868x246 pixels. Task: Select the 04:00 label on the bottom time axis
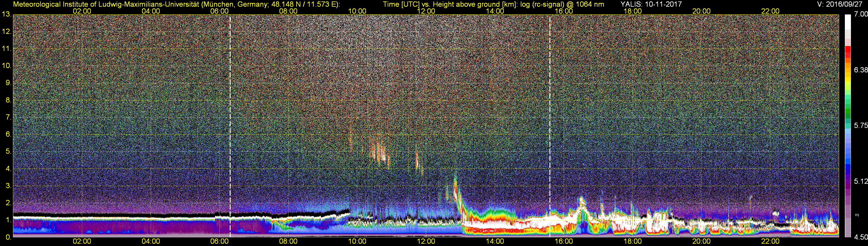tap(151, 241)
